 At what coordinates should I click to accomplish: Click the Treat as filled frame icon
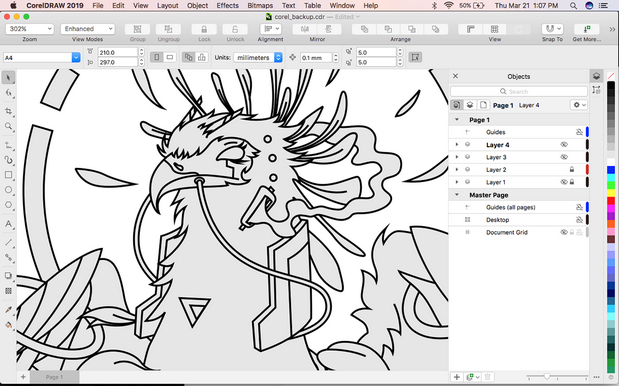click(415, 57)
